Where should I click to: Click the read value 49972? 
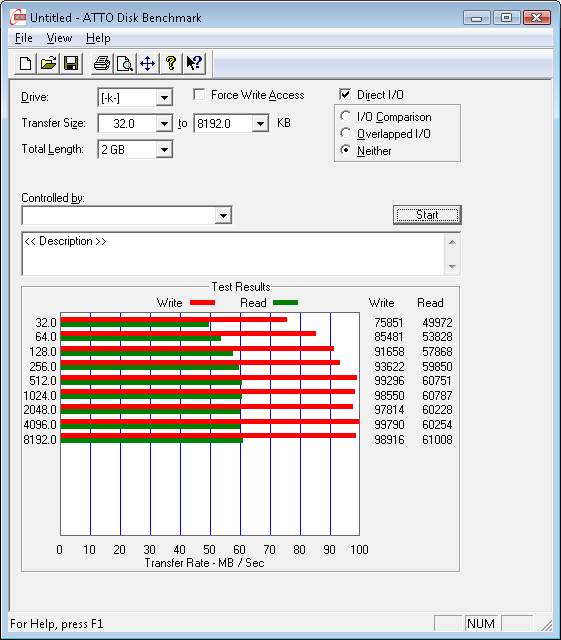click(x=437, y=322)
